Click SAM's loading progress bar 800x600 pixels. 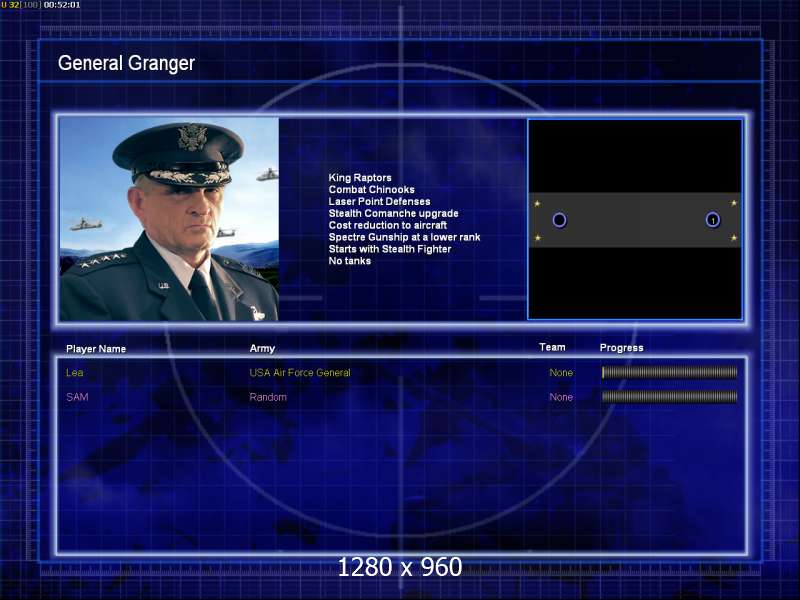pyautogui.click(x=669, y=396)
